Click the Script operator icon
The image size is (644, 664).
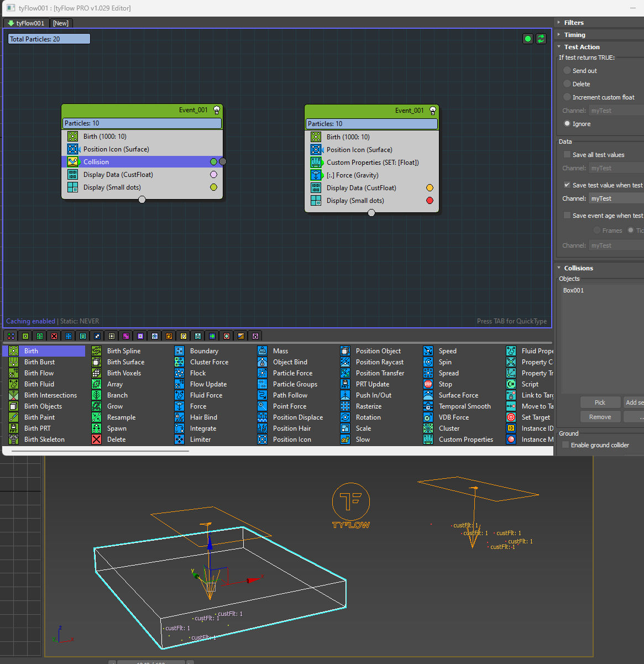click(x=511, y=384)
